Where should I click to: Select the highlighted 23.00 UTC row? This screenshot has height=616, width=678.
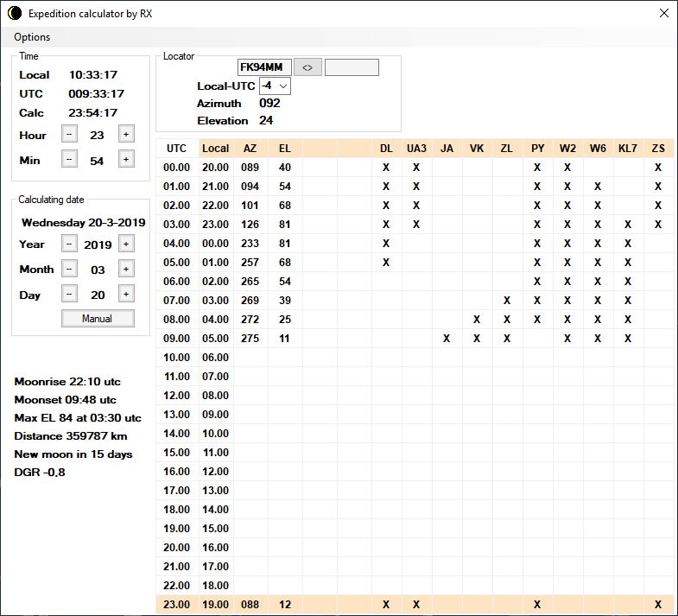click(176, 605)
